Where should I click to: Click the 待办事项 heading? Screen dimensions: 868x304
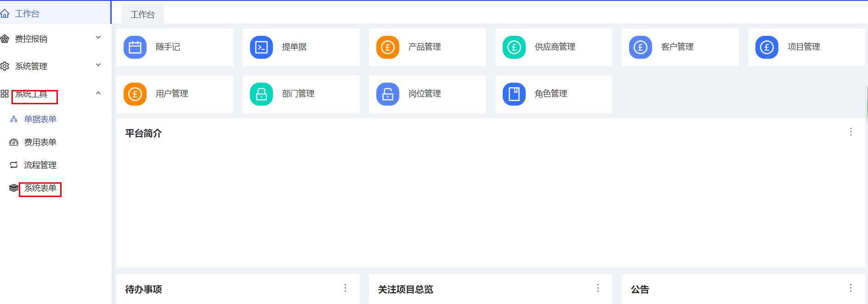143,289
